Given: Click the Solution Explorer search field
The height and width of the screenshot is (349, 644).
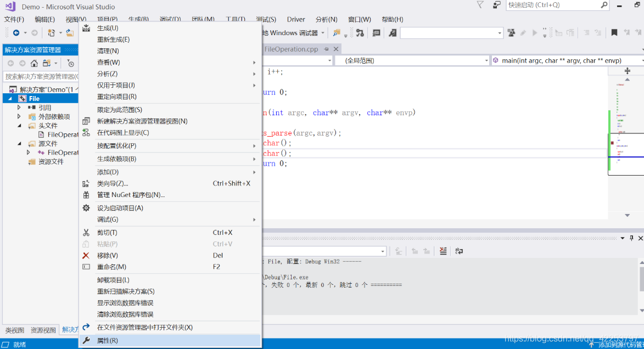Looking at the screenshot, I should click(41, 76).
